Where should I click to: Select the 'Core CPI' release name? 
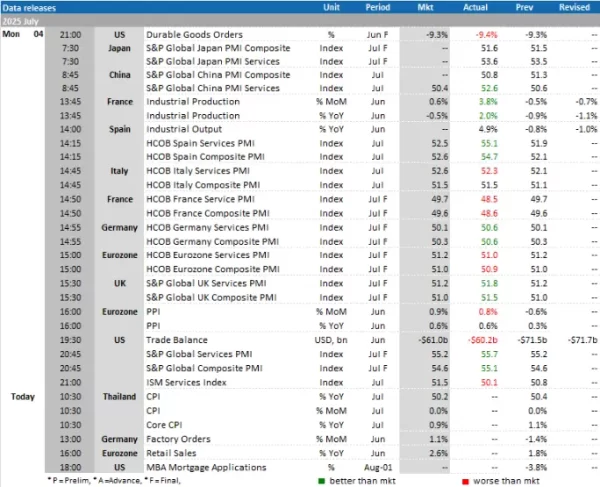pyautogui.click(x=164, y=425)
